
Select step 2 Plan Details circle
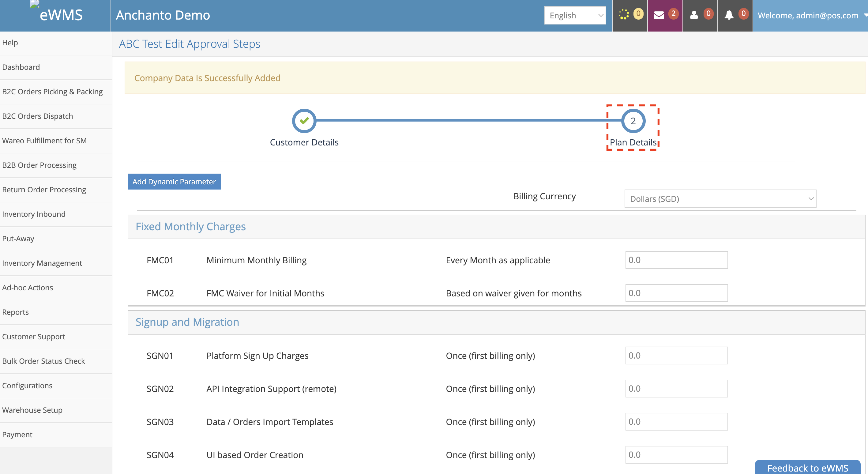tap(633, 121)
